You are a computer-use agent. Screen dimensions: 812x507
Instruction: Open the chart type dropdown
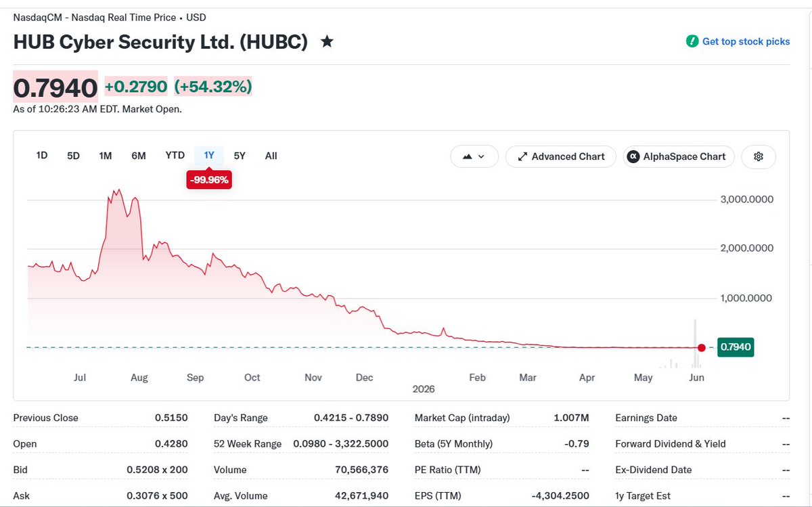tap(474, 156)
